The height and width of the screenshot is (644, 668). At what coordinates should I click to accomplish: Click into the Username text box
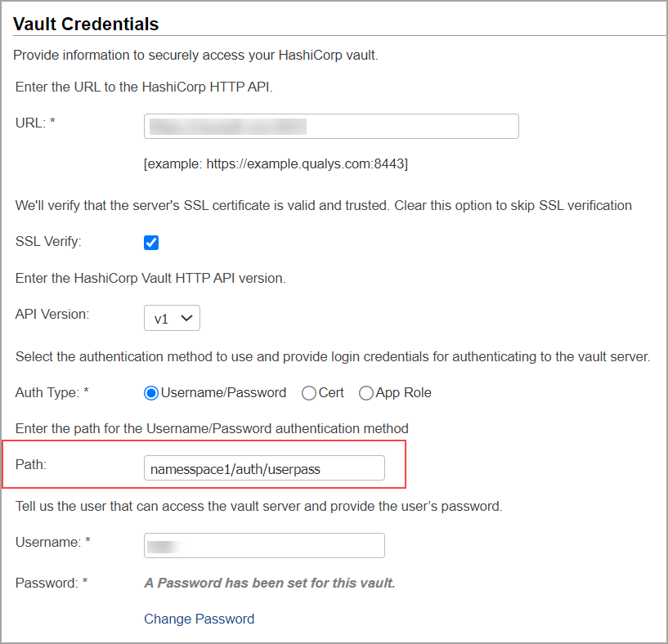[264, 546]
